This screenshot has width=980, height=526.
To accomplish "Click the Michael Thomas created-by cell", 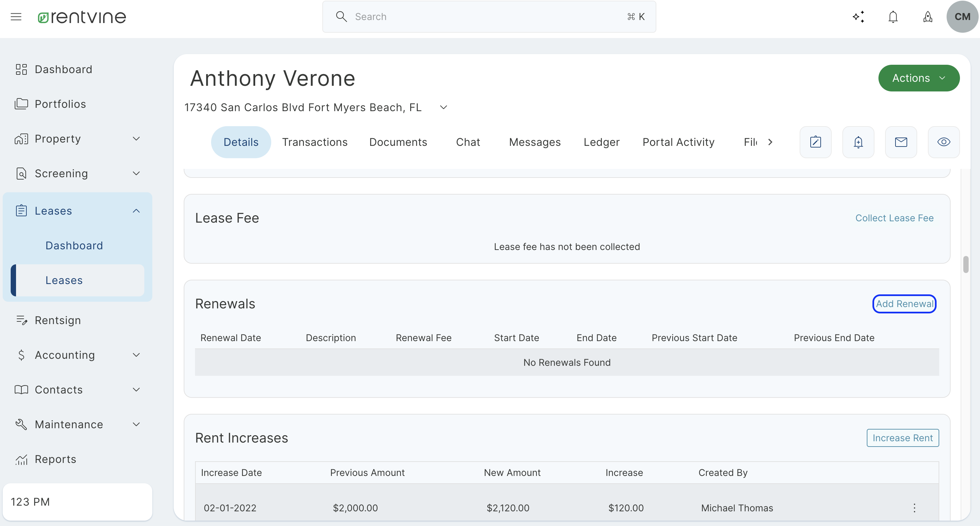I will [737, 508].
